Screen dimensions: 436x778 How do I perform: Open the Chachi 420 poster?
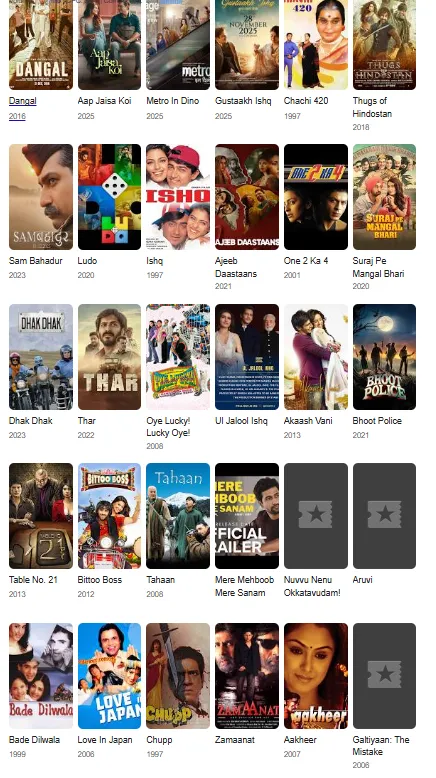pyautogui.click(x=315, y=45)
